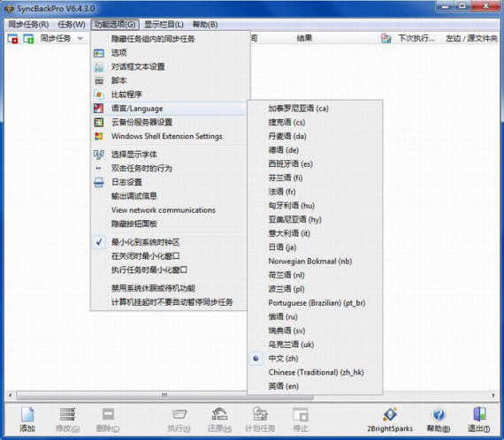Toggle 输出调试信息 option
The image size is (504, 440).
pyautogui.click(x=169, y=196)
